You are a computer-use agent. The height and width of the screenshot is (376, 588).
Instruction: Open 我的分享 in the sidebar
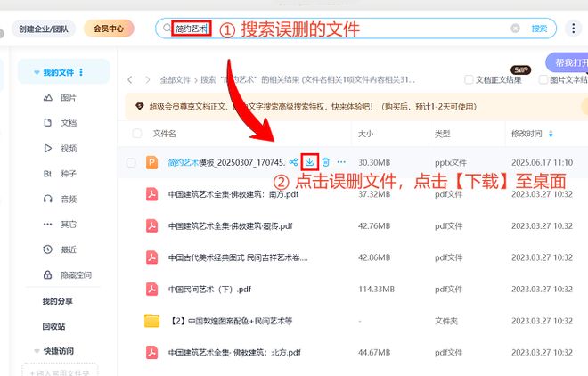tap(57, 301)
